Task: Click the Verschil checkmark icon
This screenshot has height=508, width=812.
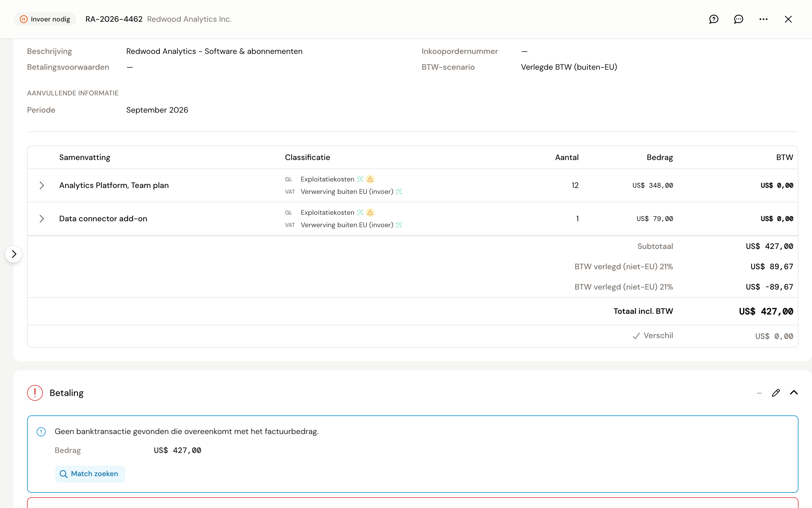Action: tap(636, 336)
